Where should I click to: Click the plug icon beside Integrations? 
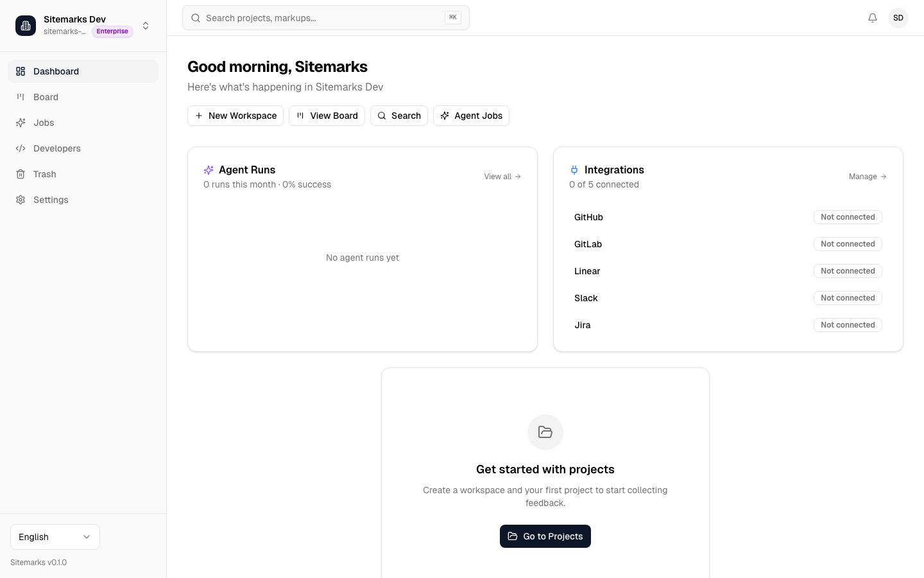coord(574,170)
